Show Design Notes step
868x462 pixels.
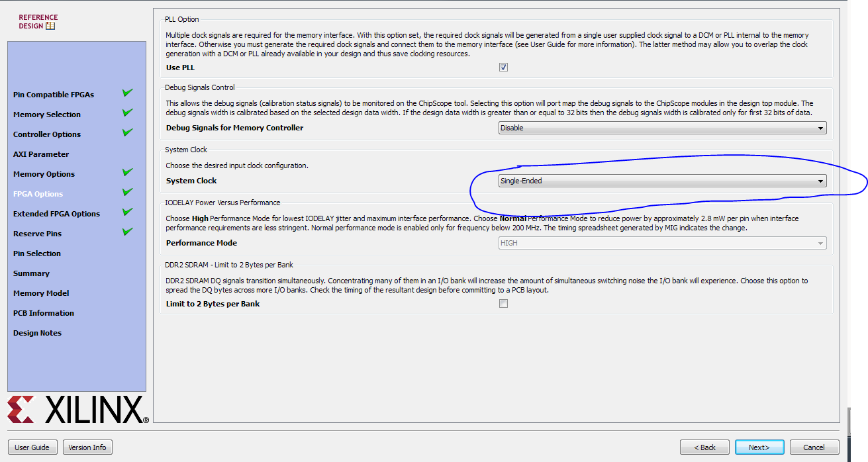tap(37, 333)
